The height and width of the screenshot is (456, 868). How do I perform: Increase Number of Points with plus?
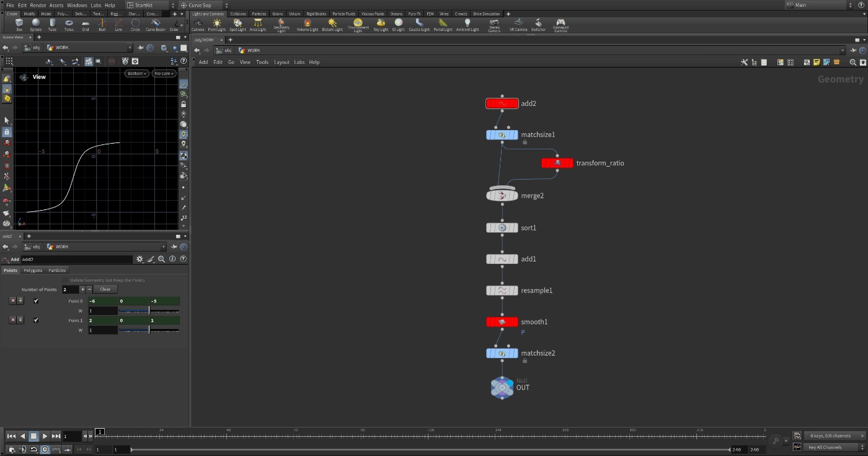tap(82, 289)
